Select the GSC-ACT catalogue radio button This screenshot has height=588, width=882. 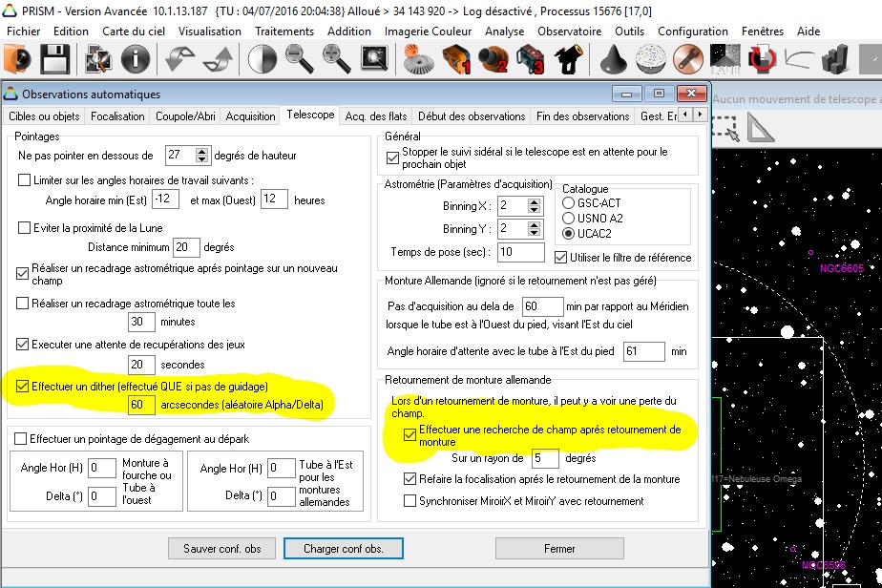pos(569,203)
